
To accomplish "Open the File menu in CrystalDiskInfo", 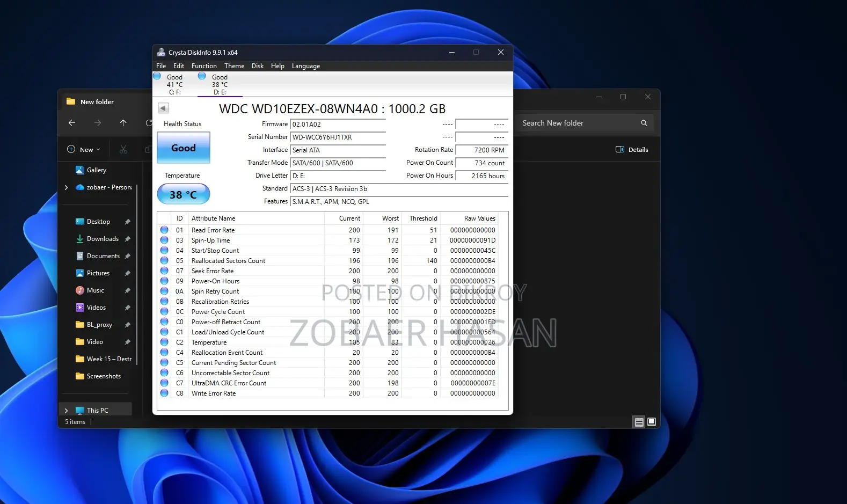I will pyautogui.click(x=161, y=66).
